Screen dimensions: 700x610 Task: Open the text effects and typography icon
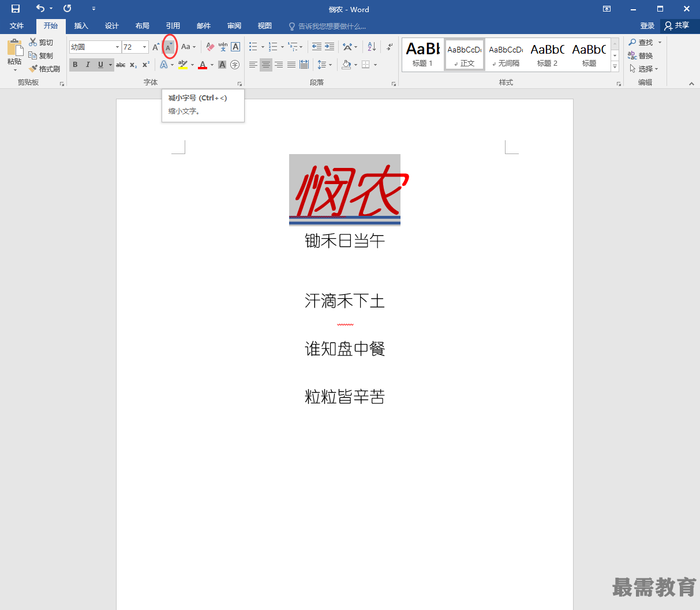tap(164, 65)
